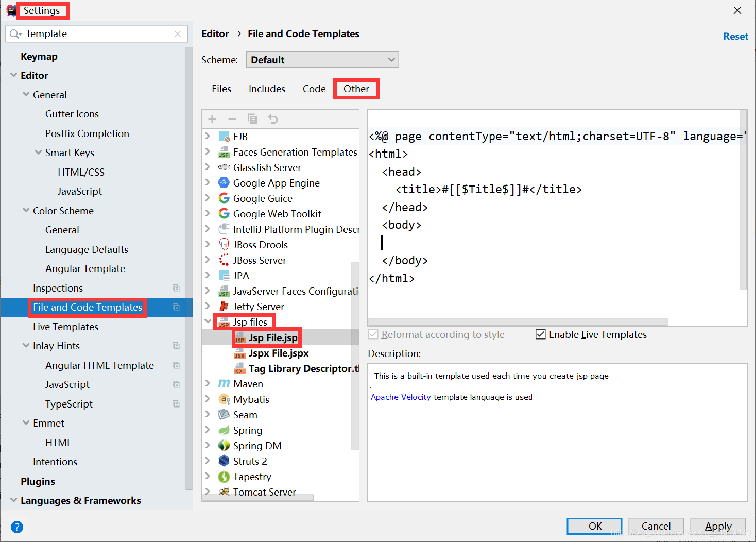This screenshot has width=756, height=542.
Task: Click the Spring DM icon
Action: 224,446
